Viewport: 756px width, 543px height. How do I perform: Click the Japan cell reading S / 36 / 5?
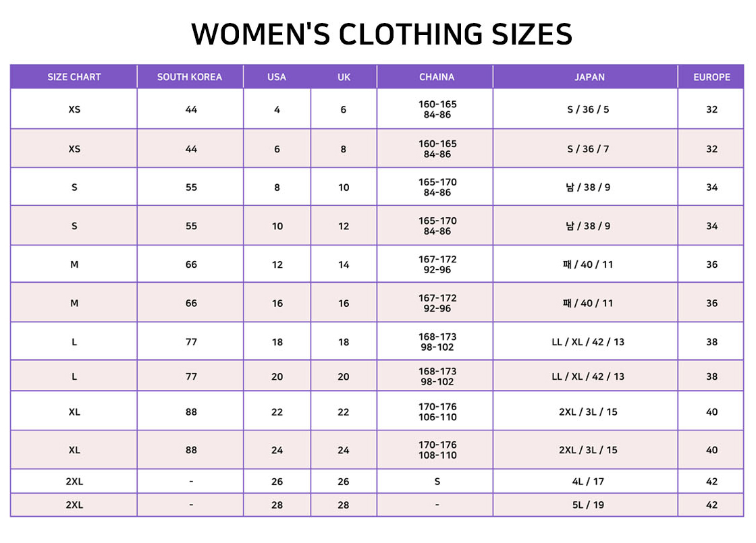[588, 109]
